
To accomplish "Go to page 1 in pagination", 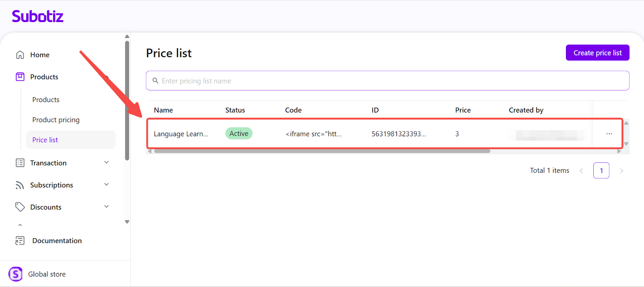I will [601, 170].
